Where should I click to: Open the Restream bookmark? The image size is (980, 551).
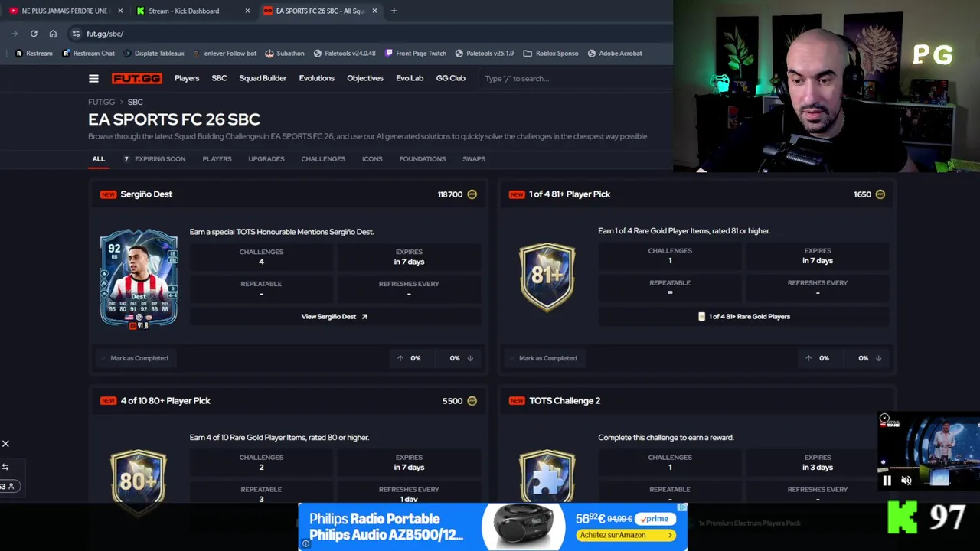[34, 54]
